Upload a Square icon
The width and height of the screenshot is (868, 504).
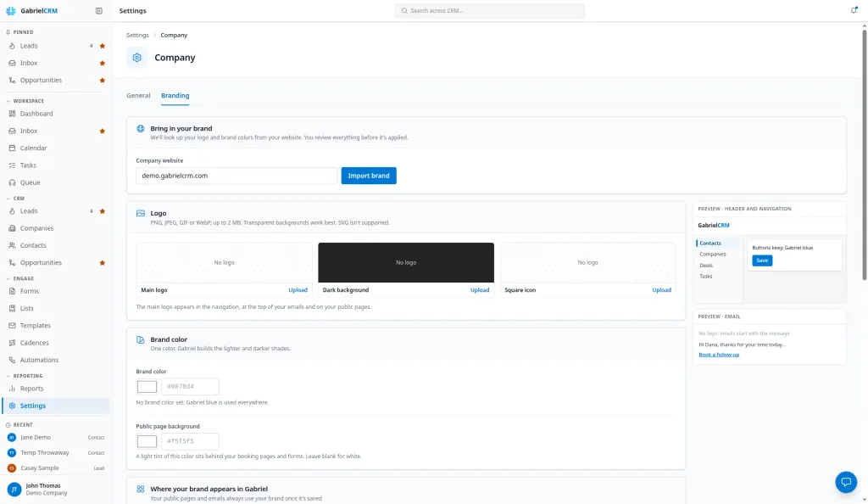click(661, 290)
